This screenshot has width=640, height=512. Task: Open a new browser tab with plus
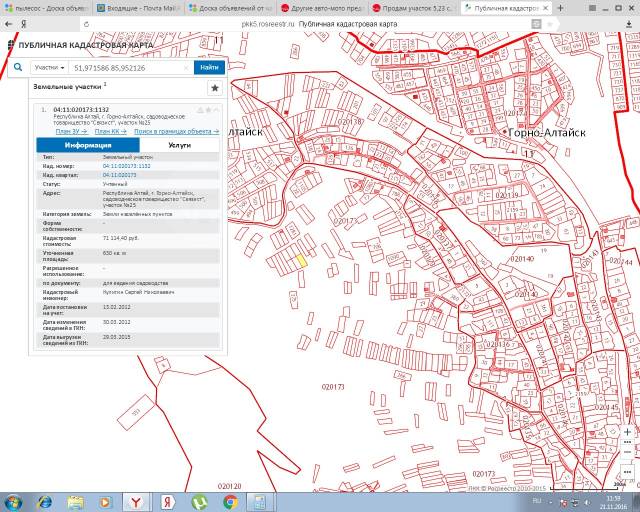560,8
